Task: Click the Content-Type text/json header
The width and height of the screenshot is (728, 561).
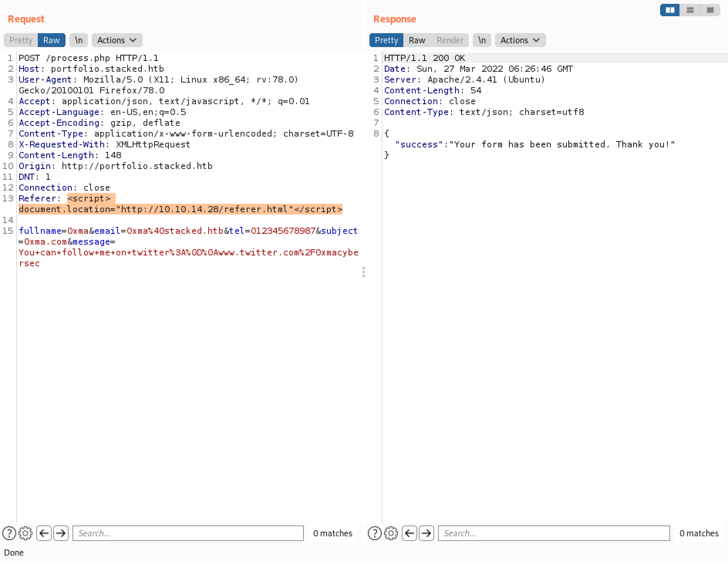Action: (x=484, y=112)
